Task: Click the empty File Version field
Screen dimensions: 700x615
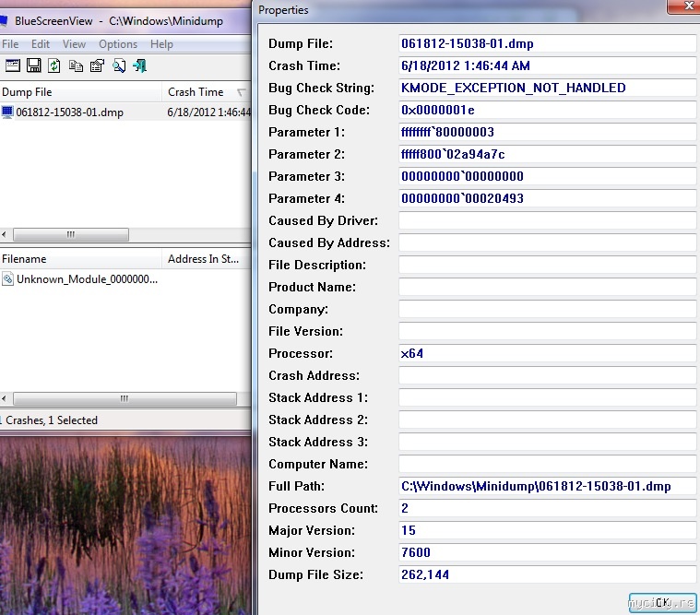Action: 547,331
